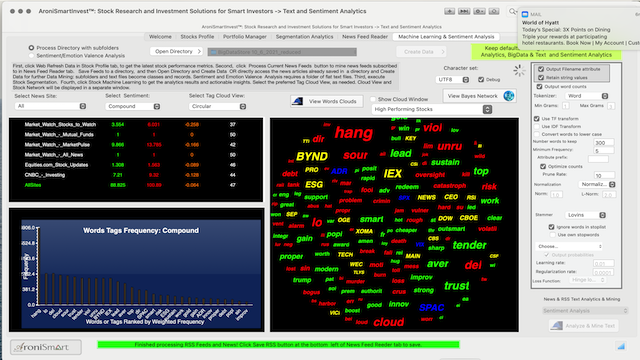Toggle Ignore words in stoplist
The image size is (640, 360).
pos(551,227)
